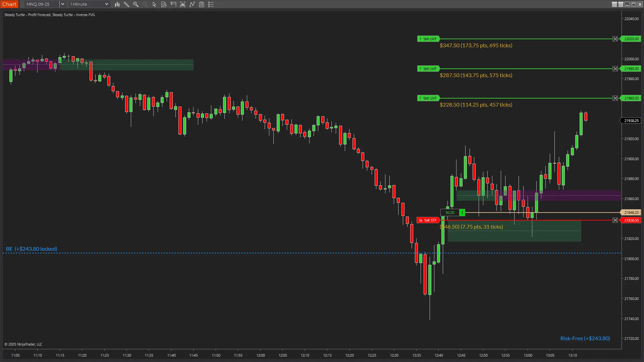644x362 pixels.
Task: Open the Indicators icon
Action: pos(192,4)
